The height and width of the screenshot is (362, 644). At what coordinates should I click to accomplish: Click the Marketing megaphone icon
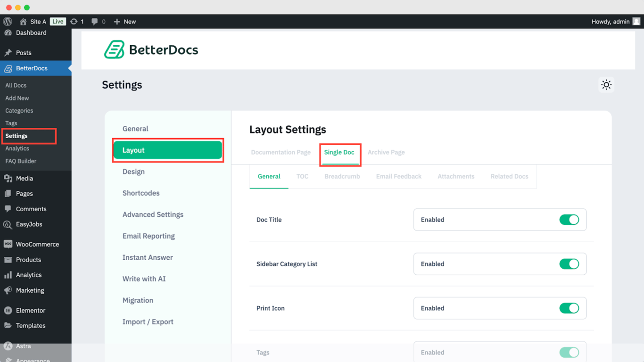coord(8,290)
